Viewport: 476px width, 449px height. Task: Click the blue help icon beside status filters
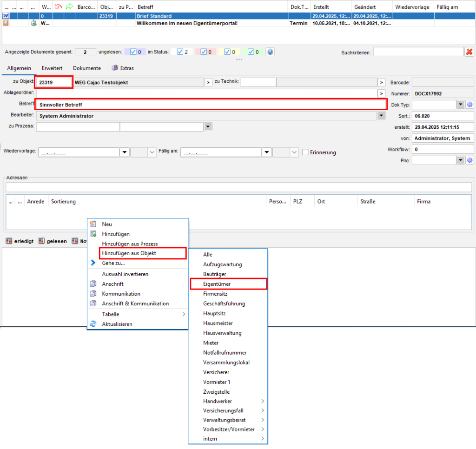point(270,52)
